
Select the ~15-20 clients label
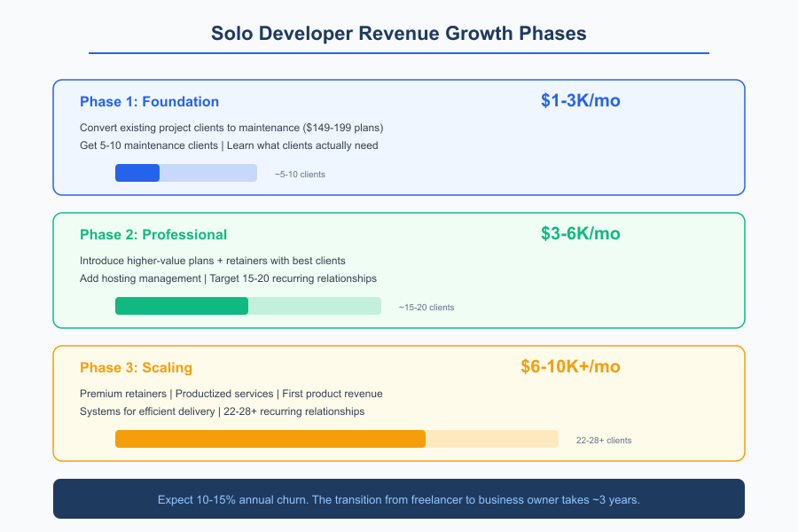tap(426, 307)
